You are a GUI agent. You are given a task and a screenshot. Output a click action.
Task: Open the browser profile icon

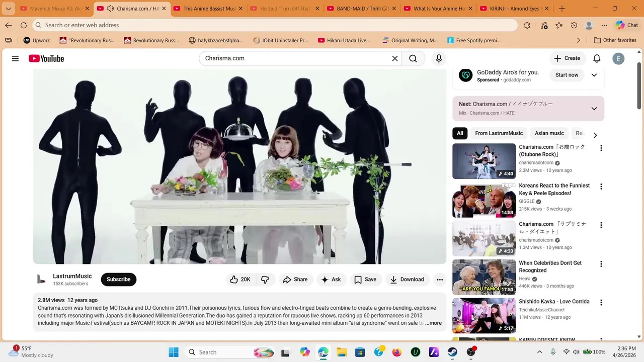tap(589, 25)
